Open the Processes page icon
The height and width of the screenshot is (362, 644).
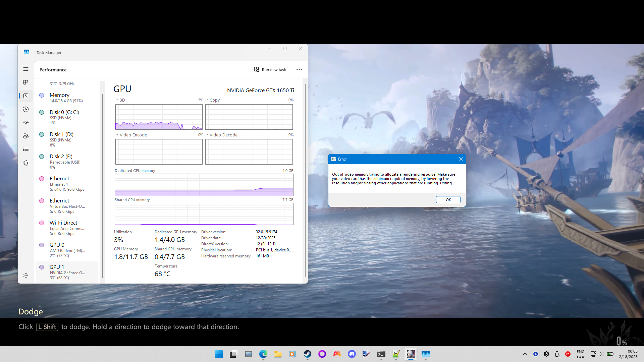tap(26, 82)
